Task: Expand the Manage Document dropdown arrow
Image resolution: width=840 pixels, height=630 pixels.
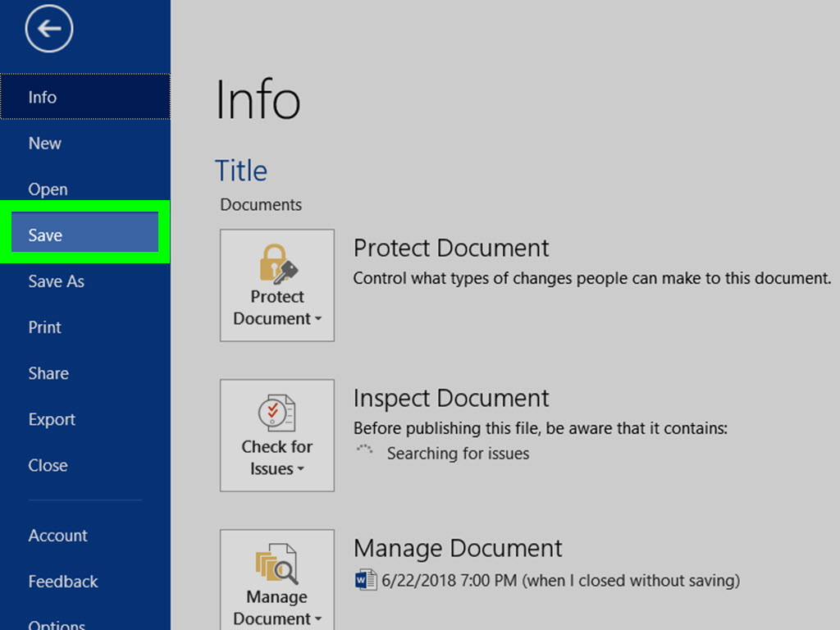Action: coord(318,619)
